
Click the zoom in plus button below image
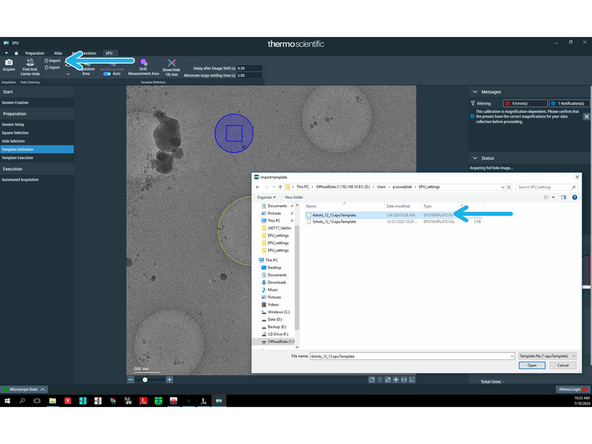(x=170, y=380)
